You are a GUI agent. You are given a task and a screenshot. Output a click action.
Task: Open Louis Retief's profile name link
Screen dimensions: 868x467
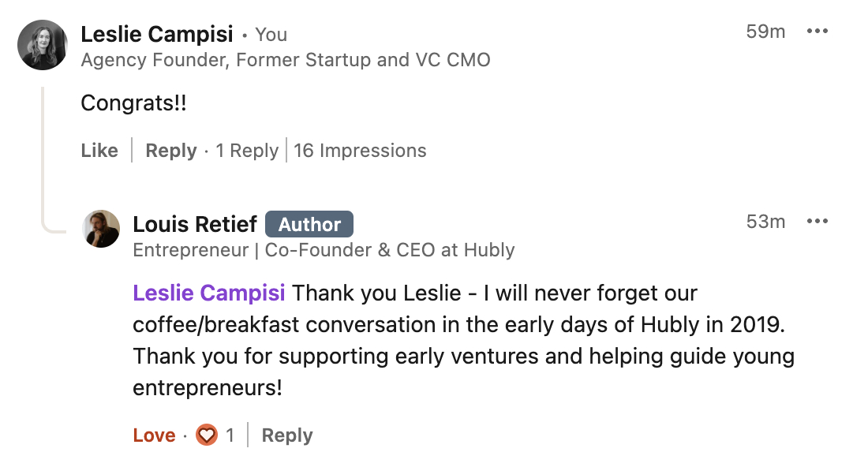195,225
